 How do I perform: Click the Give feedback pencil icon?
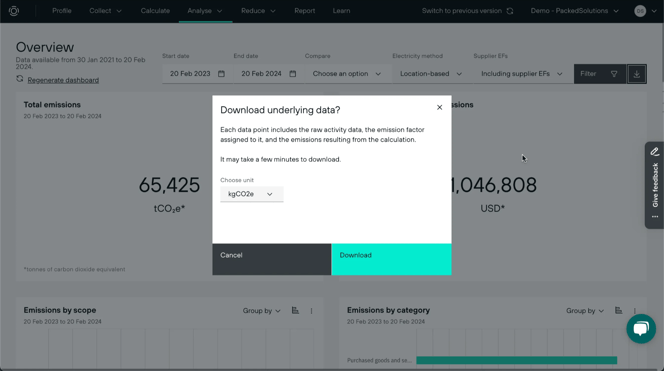(655, 152)
